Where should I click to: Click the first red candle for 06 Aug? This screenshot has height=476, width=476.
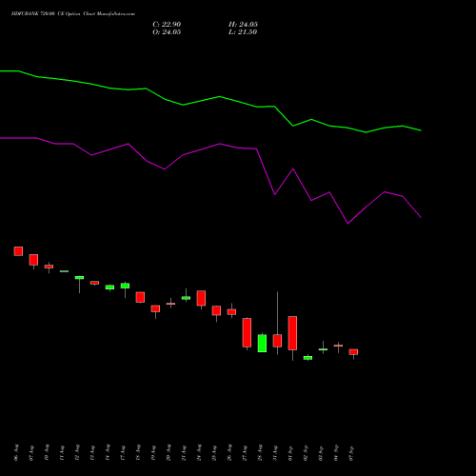pyautogui.click(x=18, y=251)
